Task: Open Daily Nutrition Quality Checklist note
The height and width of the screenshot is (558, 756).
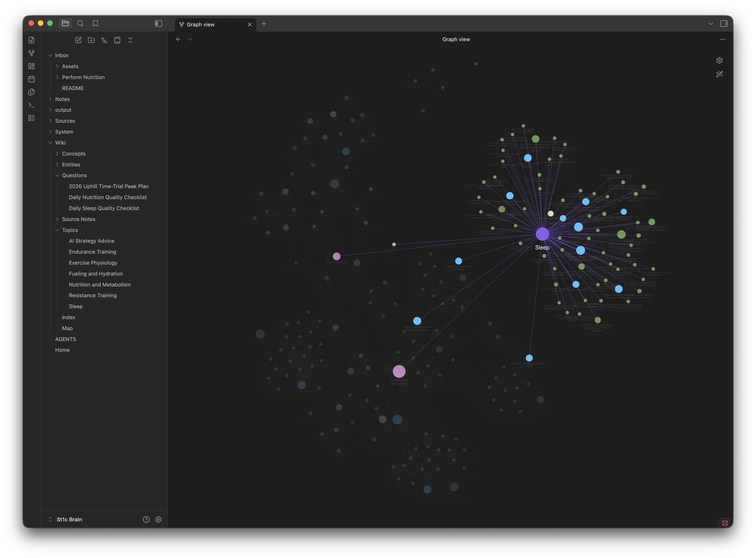Action: pos(108,197)
